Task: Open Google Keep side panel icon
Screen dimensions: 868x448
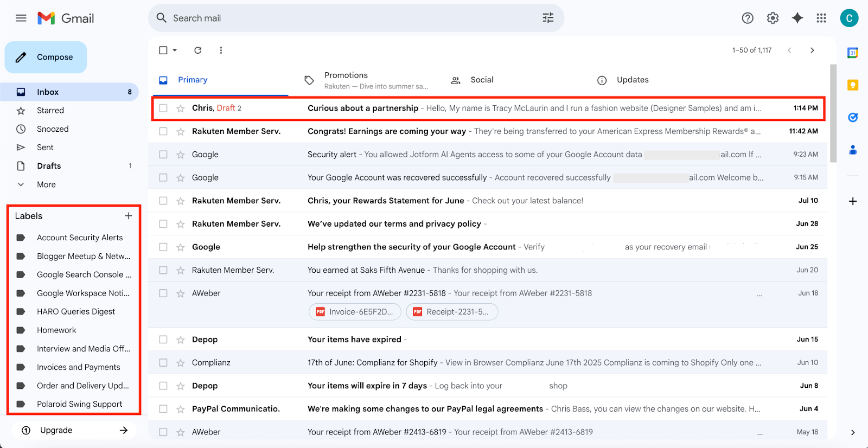Action: 852,85
